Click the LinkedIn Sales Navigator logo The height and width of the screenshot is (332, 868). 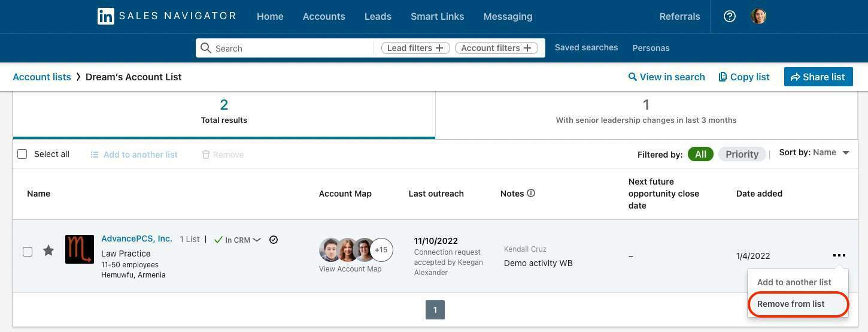(167, 16)
